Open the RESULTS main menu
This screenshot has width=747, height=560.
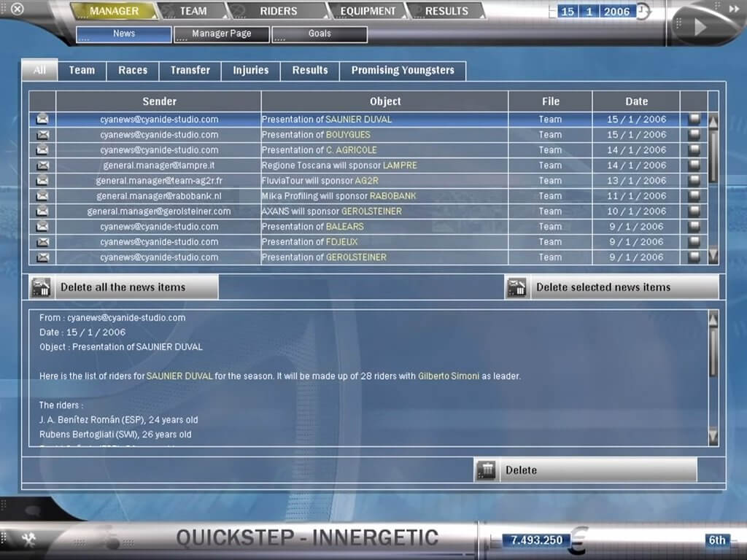[446, 11]
